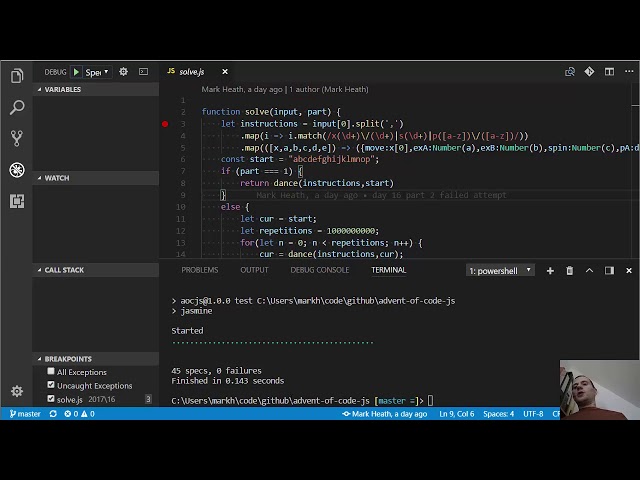Click the code lens author annotation above the code
Viewport: 640px width, 480px height.
pyautogui.click(x=285, y=89)
